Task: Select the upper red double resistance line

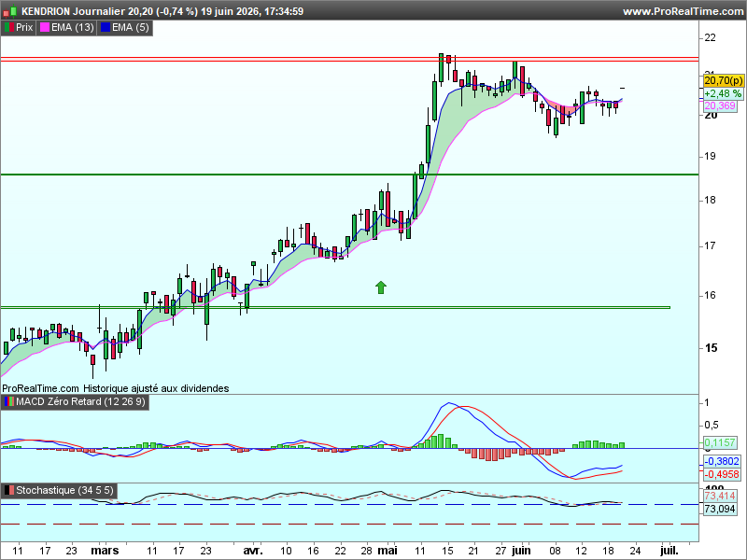Action: click(x=349, y=60)
